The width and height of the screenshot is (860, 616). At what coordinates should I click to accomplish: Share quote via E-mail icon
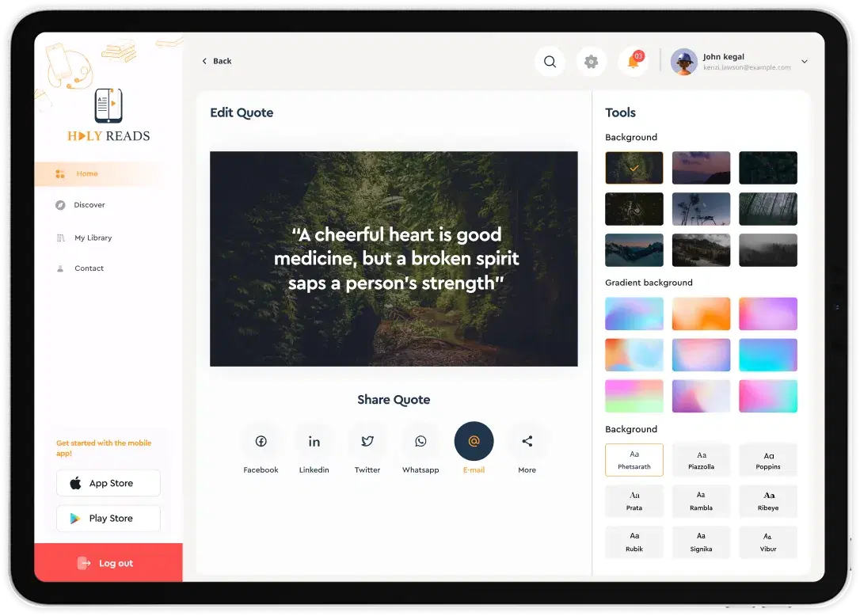tap(474, 441)
